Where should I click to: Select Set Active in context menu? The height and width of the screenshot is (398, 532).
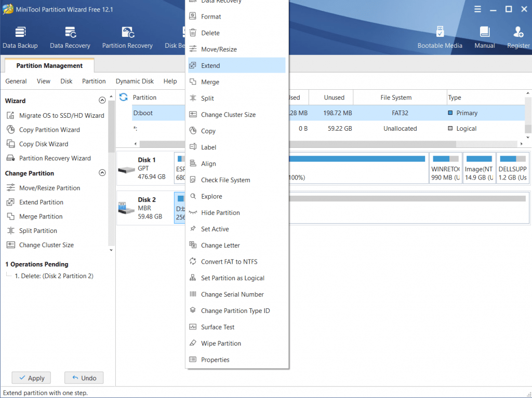coord(237,229)
